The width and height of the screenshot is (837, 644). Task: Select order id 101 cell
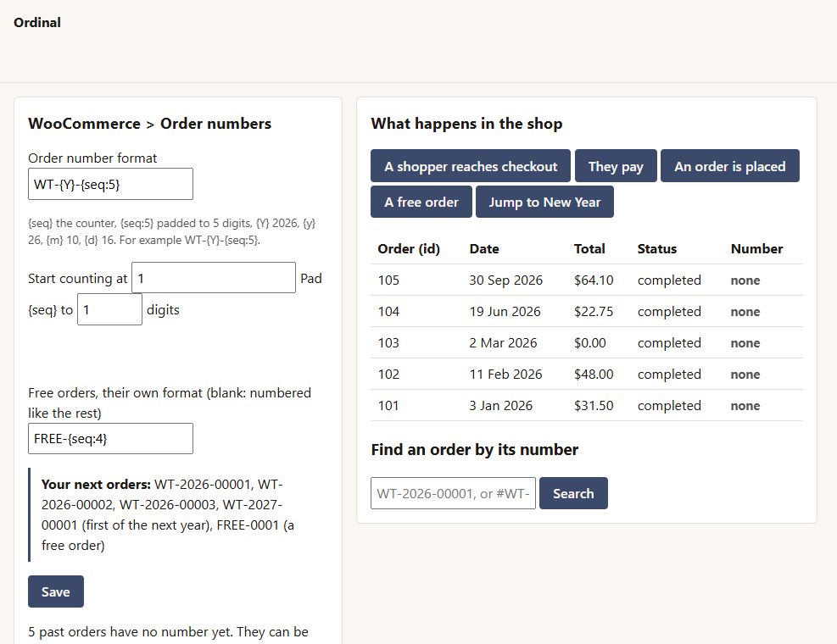click(388, 406)
